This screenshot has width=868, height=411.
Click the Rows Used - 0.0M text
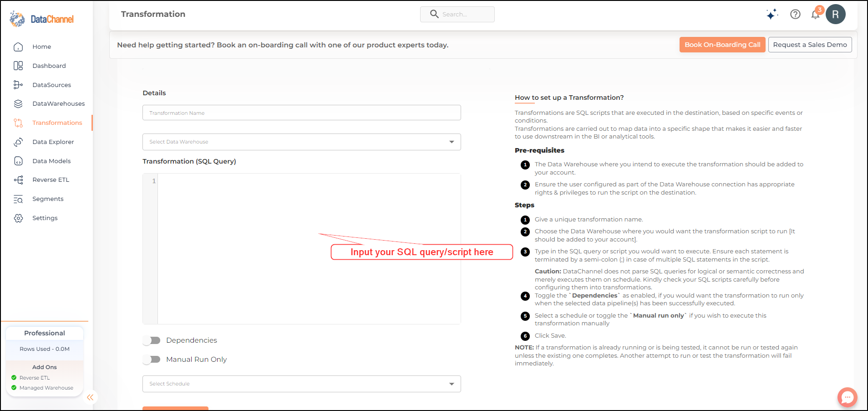[45, 349]
